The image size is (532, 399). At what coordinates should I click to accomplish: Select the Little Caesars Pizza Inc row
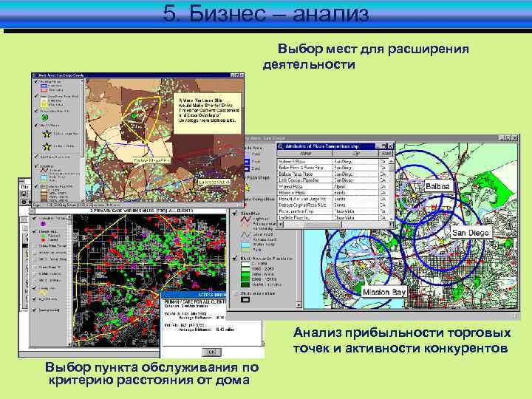tap(333, 180)
